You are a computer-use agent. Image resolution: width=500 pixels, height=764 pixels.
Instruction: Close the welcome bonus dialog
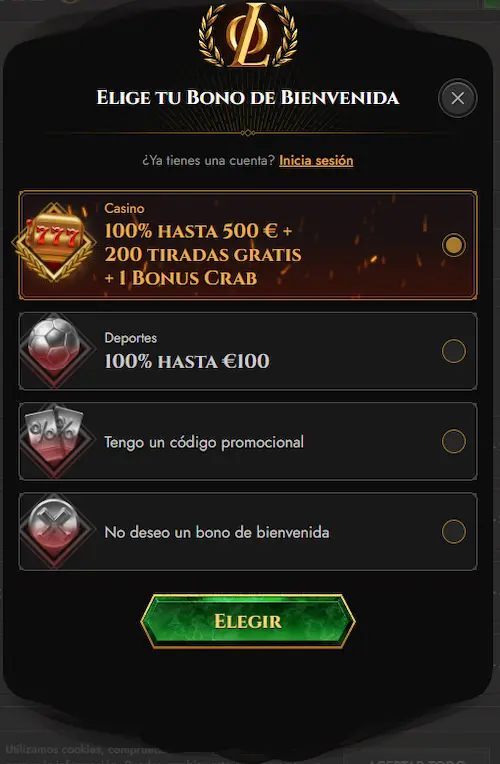click(458, 98)
